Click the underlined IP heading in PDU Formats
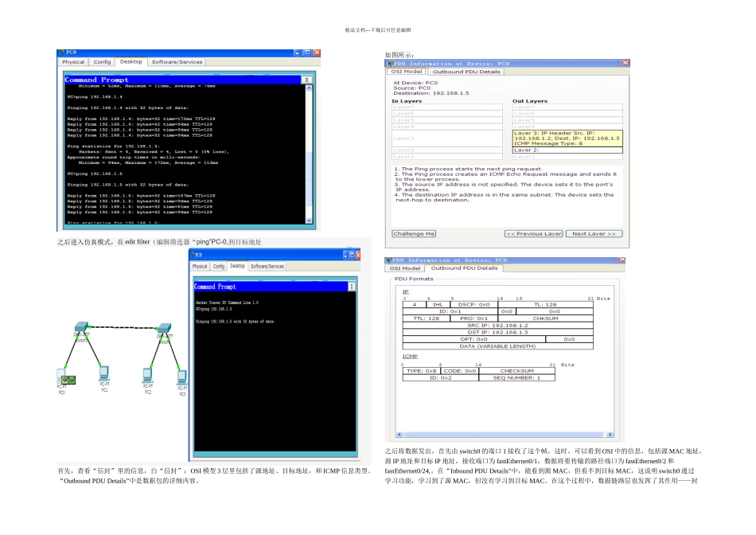 click(406, 291)
